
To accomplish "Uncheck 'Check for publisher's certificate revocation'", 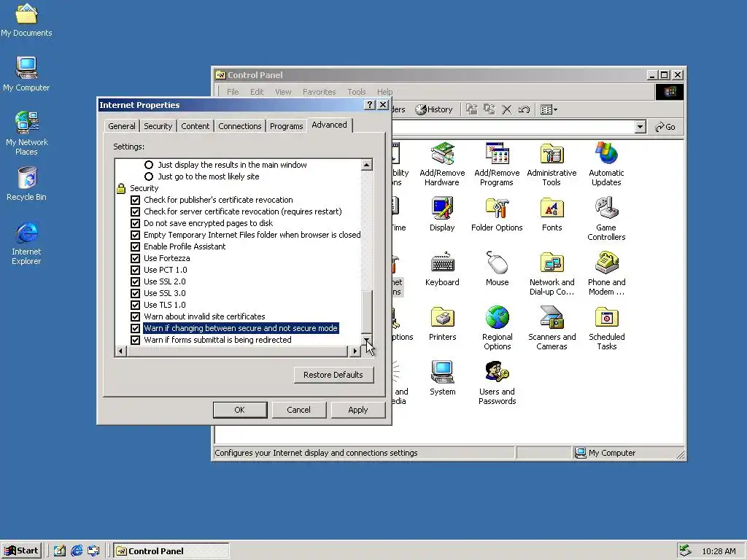I will [135, 200].
